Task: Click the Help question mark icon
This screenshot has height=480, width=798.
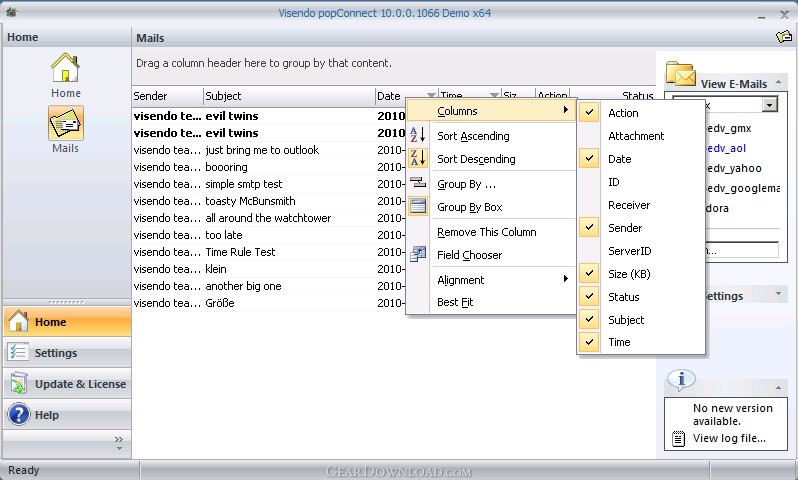Action: coord(19,414)
